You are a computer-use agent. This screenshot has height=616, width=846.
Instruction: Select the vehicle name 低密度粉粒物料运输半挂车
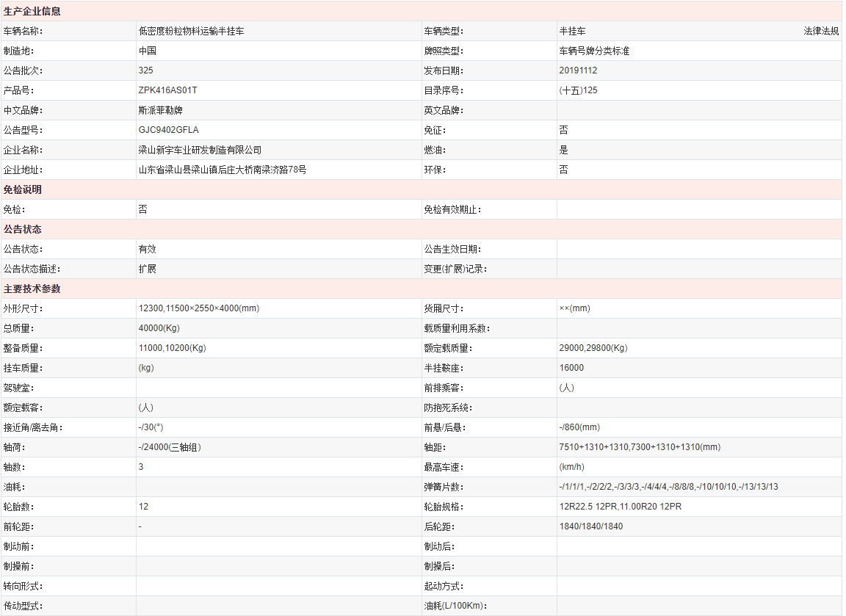[192, 32]
